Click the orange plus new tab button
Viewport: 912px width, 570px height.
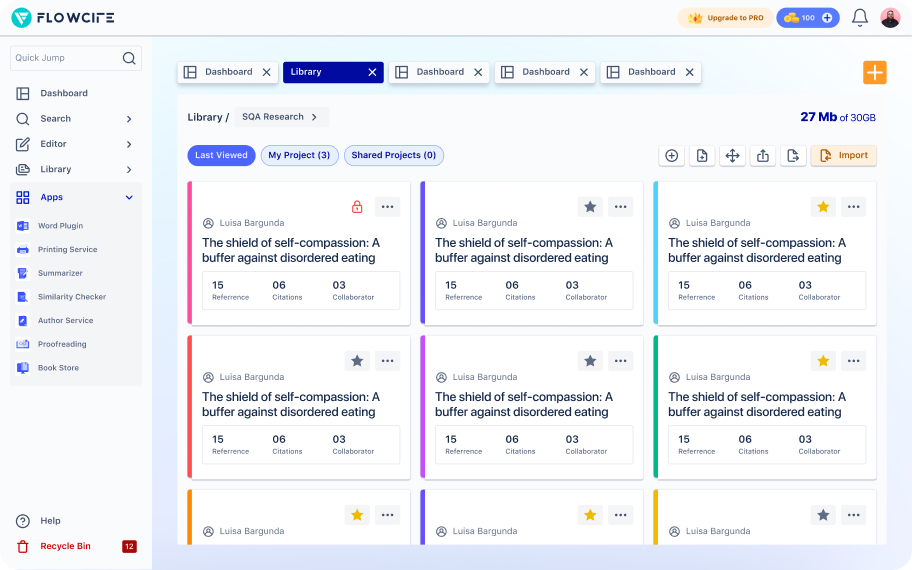[875, 72]
